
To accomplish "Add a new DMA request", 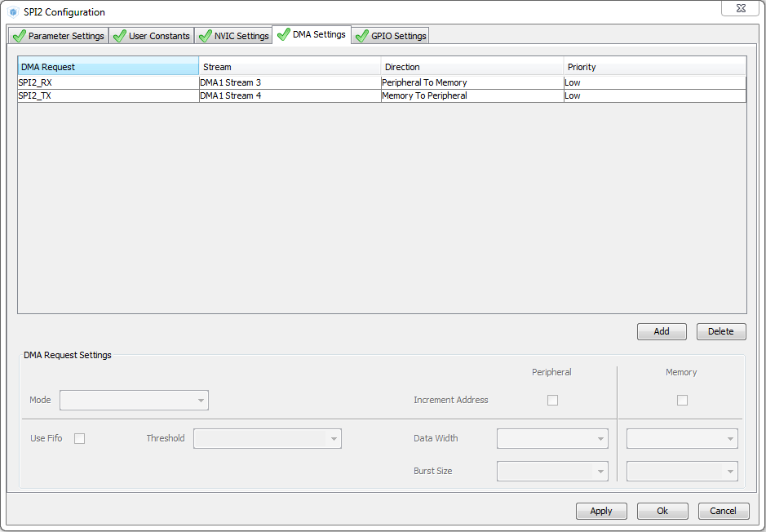I will [x=662, y=331].
